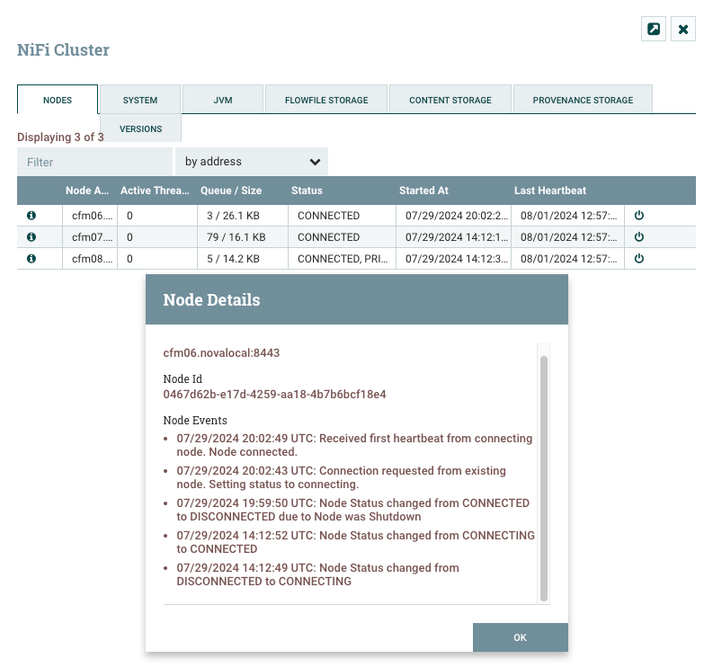Expand the 'by address' filter dropdown
This screenshot has height=667, width=713.
click(251, 162)
